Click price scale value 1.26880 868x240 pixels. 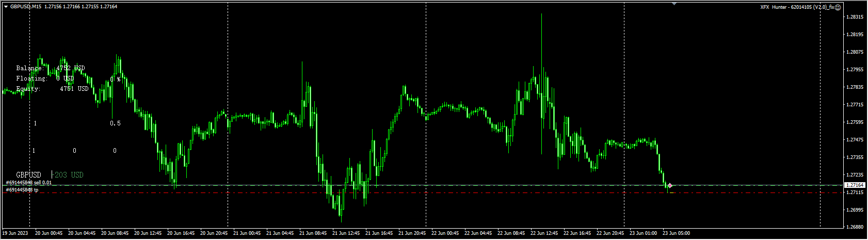[x=855, y=227]
